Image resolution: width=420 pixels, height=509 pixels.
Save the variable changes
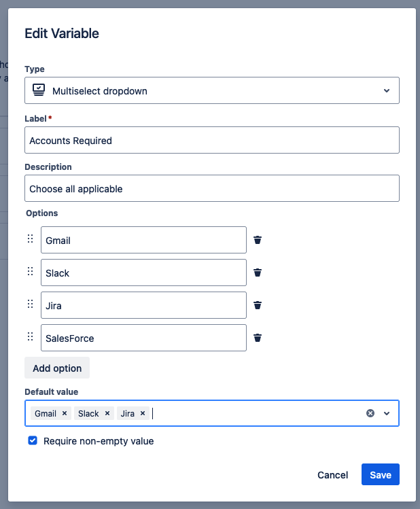pyautogui.click(x=380, y=475)
